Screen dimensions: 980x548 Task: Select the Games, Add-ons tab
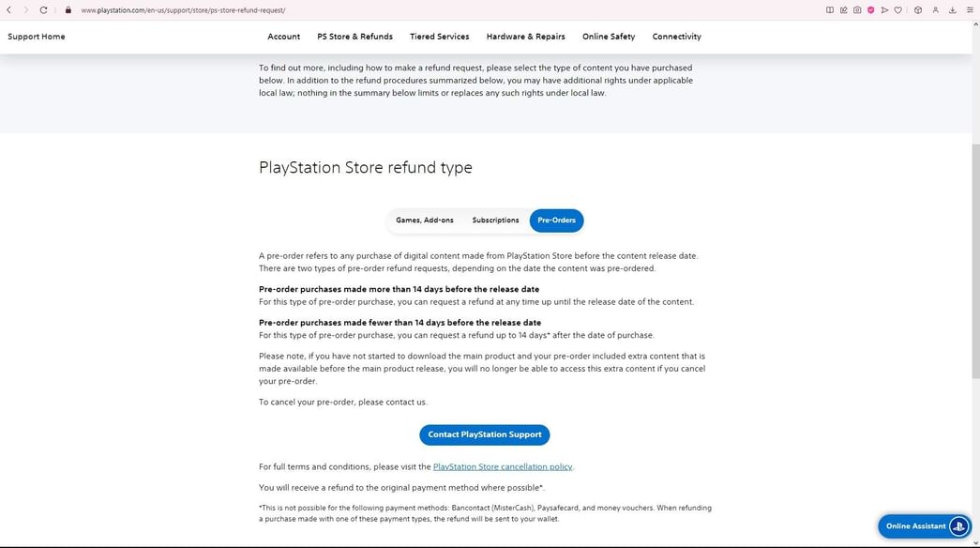[x=425, y=220]
